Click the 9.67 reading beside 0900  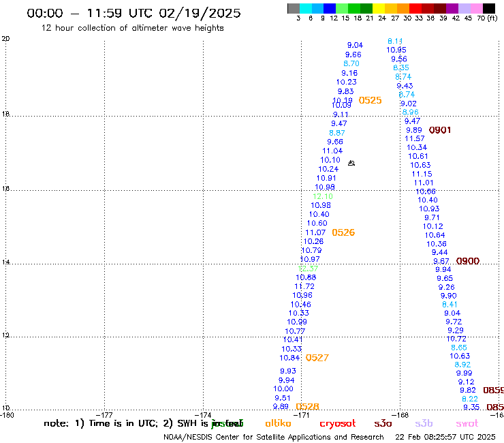coord(441,261)
